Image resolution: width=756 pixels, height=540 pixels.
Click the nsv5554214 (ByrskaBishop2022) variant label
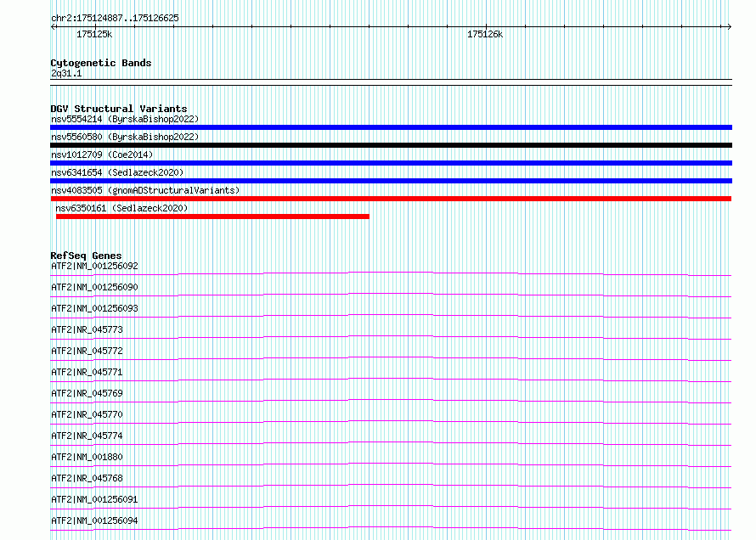(x=125, y=119)
